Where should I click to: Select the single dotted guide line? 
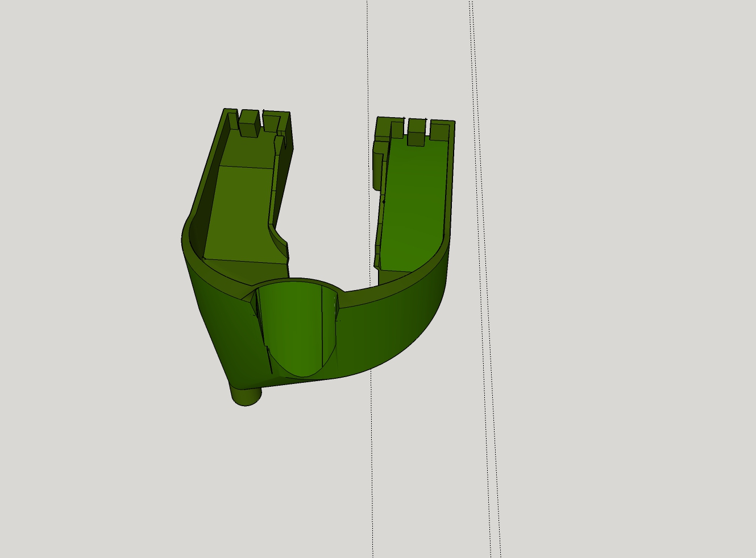pyautogui.click(x=371, y=455)
